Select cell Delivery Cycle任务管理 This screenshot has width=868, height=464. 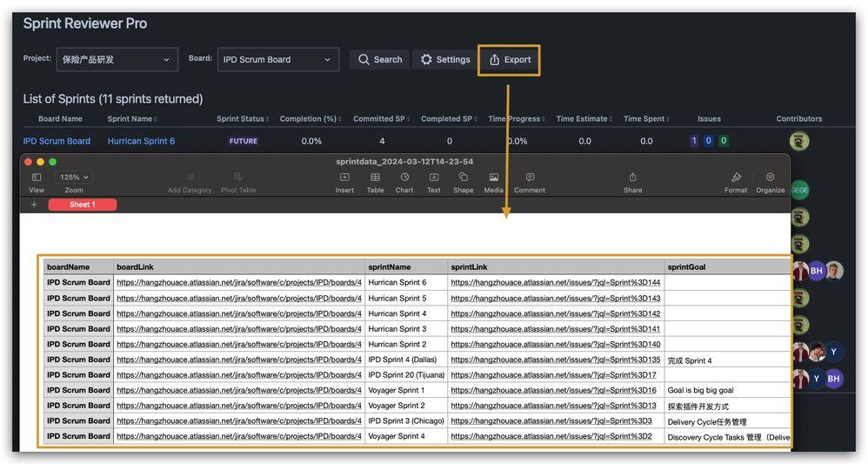pos(727,422)
